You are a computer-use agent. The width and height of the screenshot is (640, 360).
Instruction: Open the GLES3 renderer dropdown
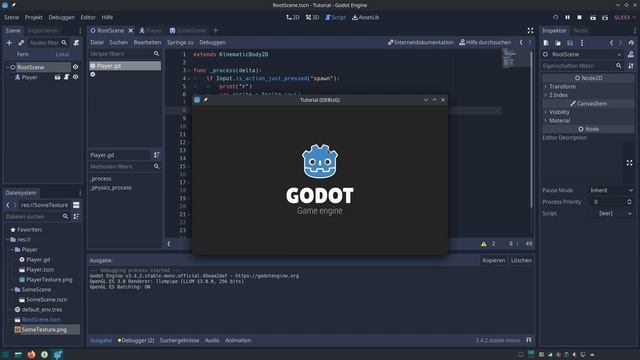click(625, 18)
